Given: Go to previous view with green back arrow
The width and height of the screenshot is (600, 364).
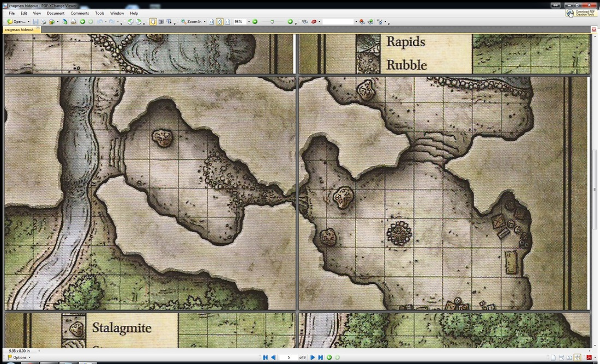Looking at the screenshot, I should [82, 22].
